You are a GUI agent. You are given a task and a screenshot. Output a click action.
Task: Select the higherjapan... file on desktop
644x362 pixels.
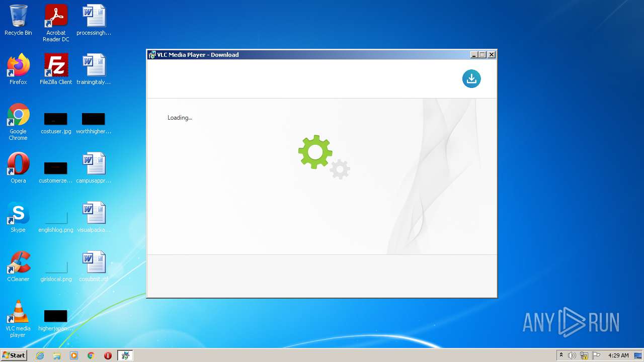(56, 321)
